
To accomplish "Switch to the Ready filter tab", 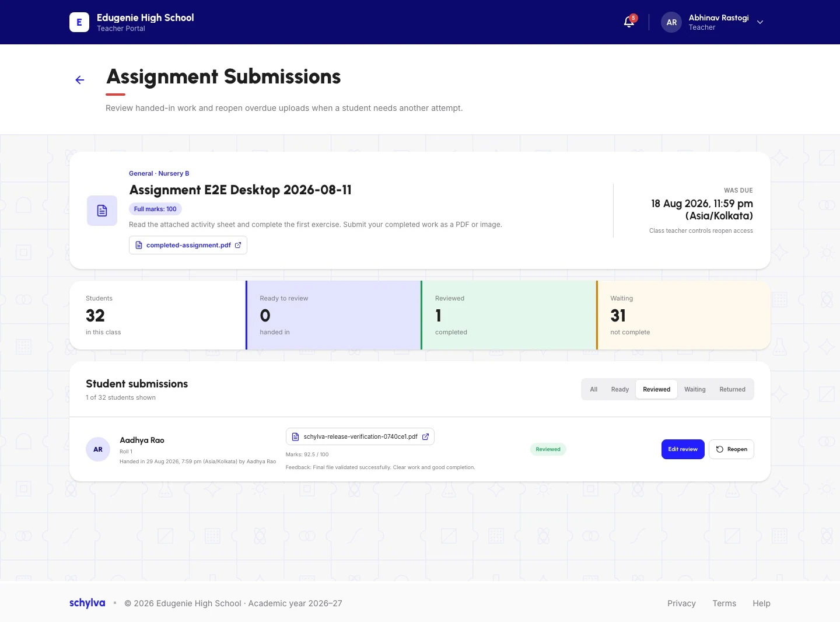I will 620,389.
